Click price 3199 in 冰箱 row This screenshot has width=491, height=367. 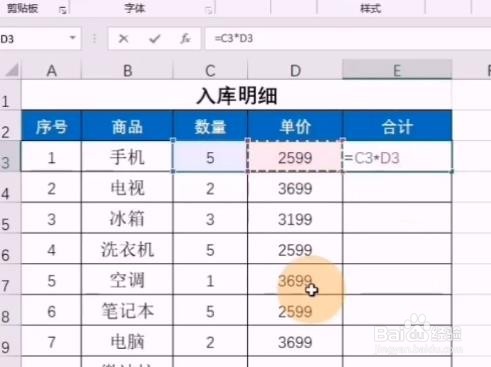295,218
